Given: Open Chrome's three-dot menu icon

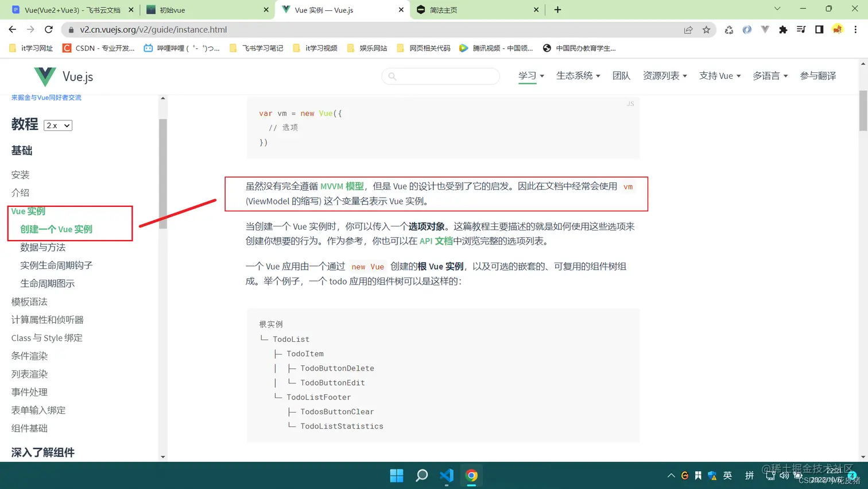Looking at the screenshot, I should pyautogui.click(x=855, y=29).
